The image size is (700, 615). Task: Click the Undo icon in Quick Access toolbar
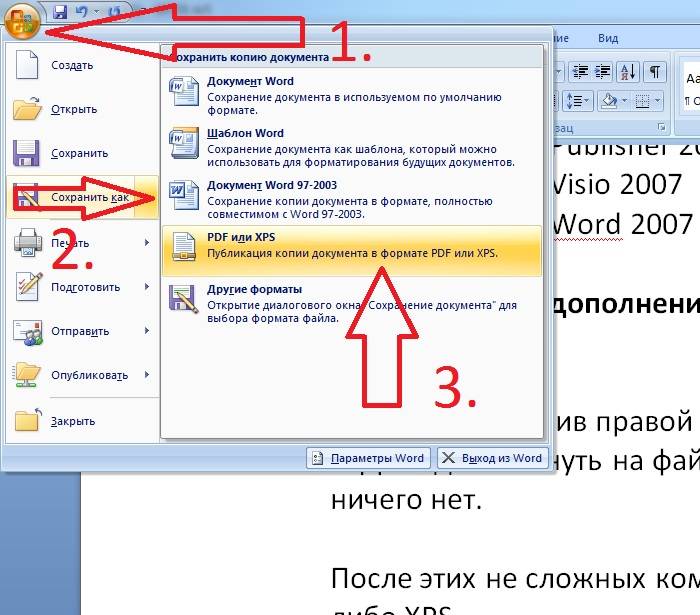point(82,11)
